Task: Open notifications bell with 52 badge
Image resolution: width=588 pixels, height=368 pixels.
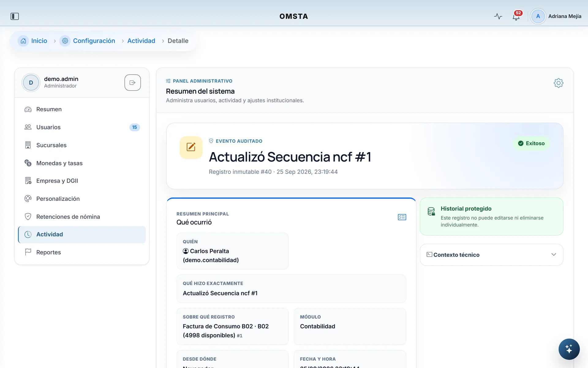Action: [516, 16]
